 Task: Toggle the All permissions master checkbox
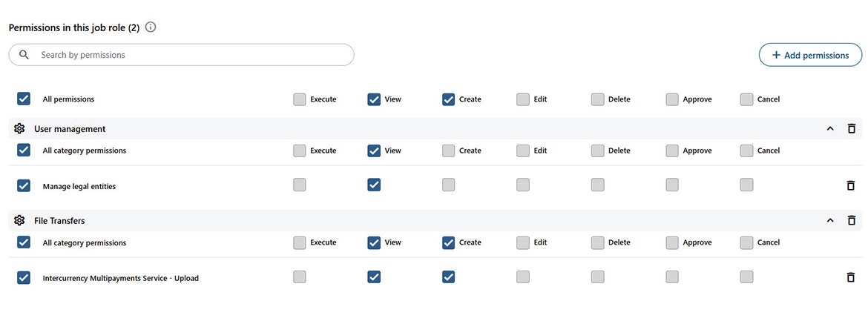tap(24, 99)
